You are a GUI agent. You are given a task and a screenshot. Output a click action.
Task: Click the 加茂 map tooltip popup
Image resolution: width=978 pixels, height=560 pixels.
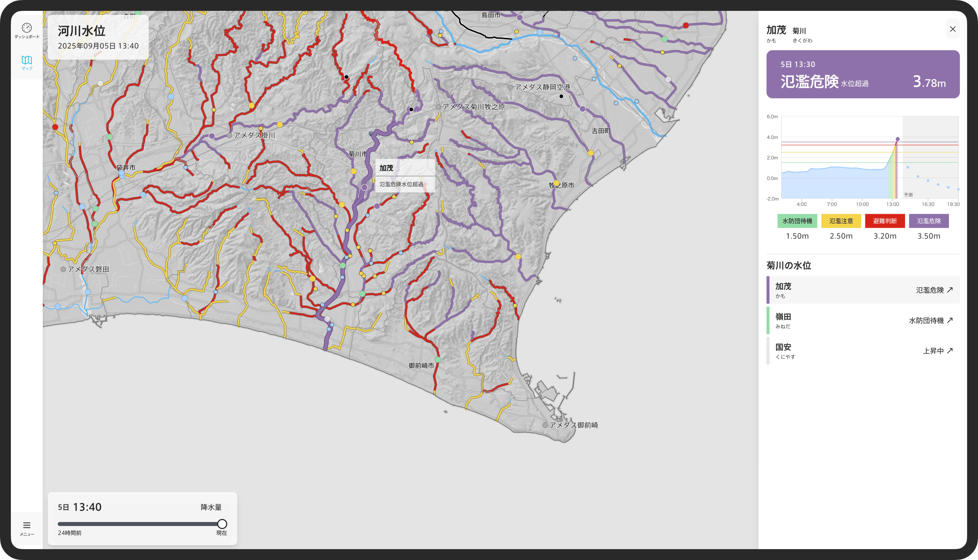[405, 175]
